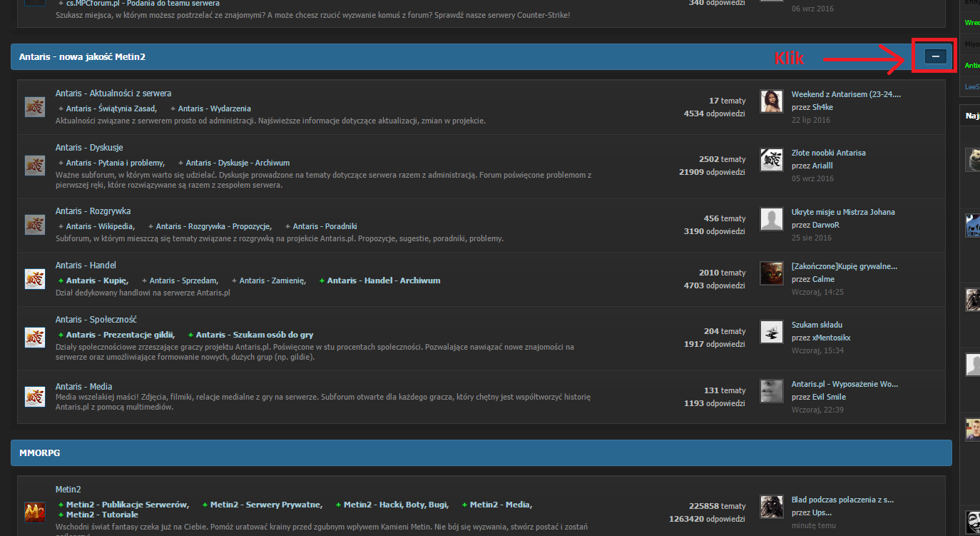This screenshot has width=980, height=536.
Task: Collapse the Antaris category with the minus button
Action: (x=936, y=56)
